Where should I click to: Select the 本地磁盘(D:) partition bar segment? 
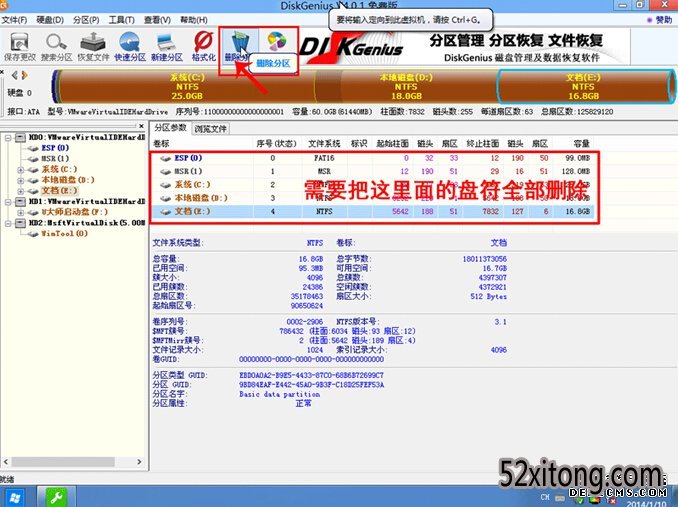[406, 86]
